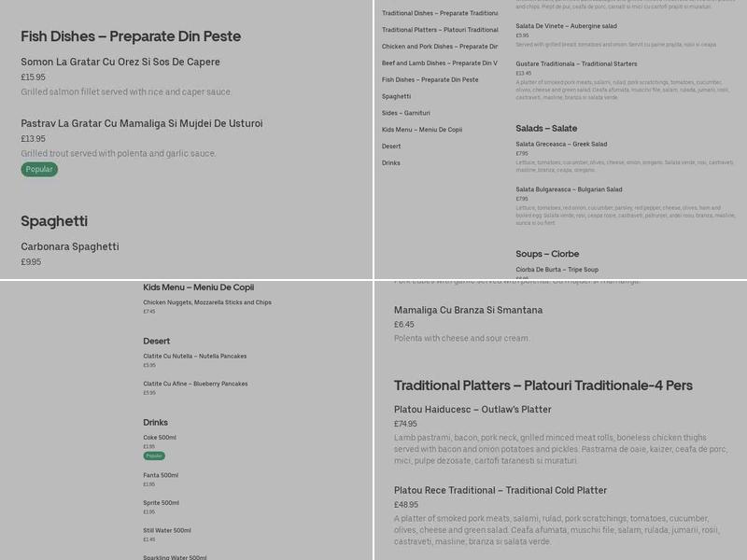747x560 pixels.
Task: Select Mamaliga Cu Branza Si Smantana
Action: point(468,311)
